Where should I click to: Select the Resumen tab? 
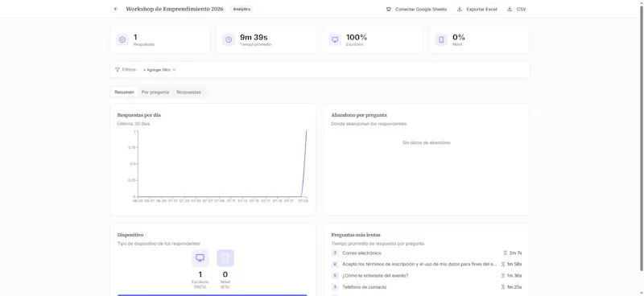124,92
